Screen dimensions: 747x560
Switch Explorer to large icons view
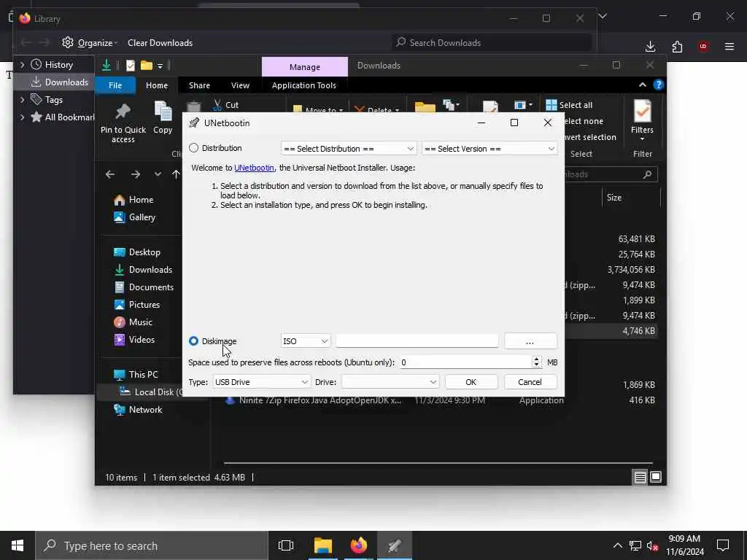[656, 477]
